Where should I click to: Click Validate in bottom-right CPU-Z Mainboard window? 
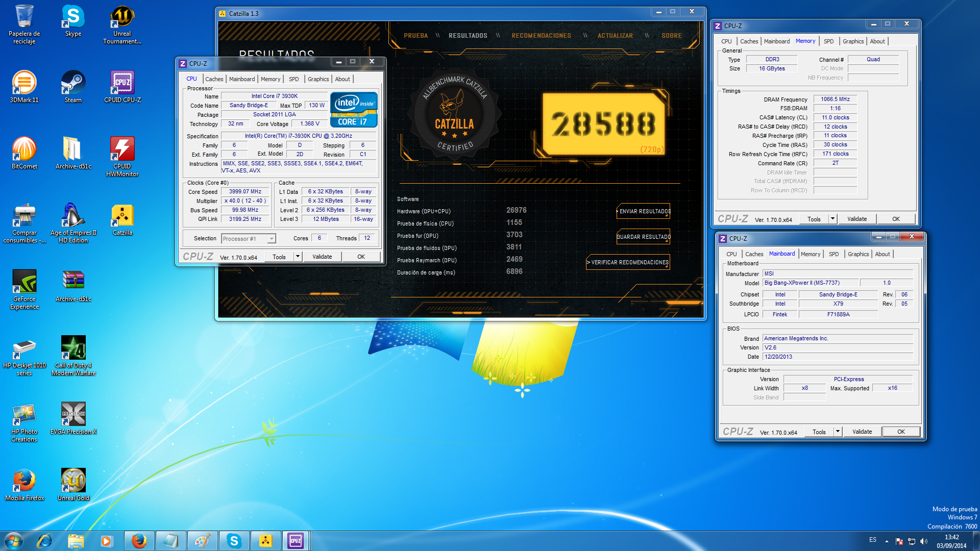(x=862, y=432)
